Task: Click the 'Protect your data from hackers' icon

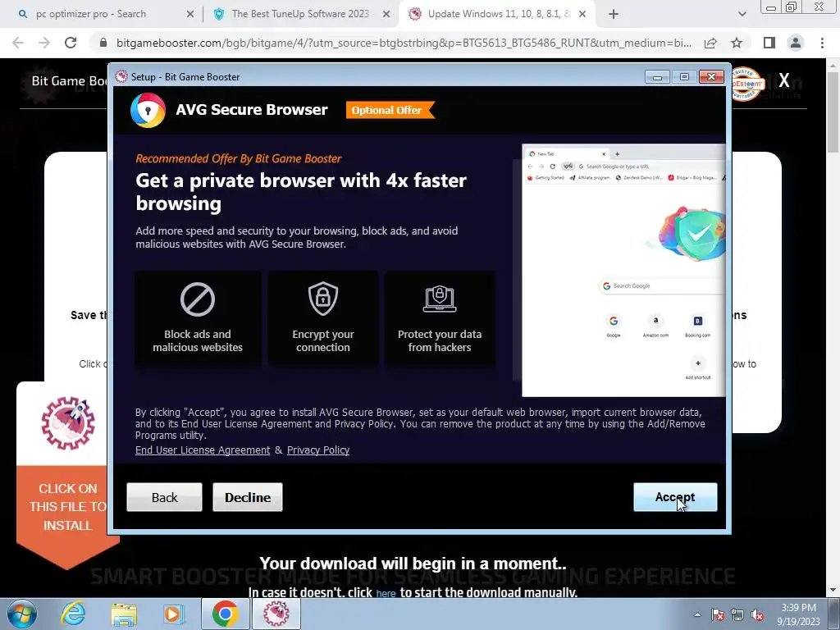Action: pyautogui.click(x=440, y=299)
